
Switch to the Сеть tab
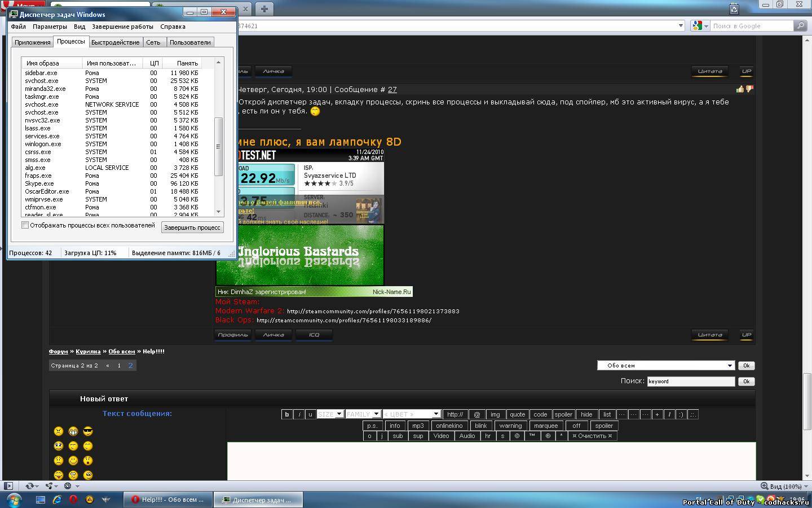[153, 42]
